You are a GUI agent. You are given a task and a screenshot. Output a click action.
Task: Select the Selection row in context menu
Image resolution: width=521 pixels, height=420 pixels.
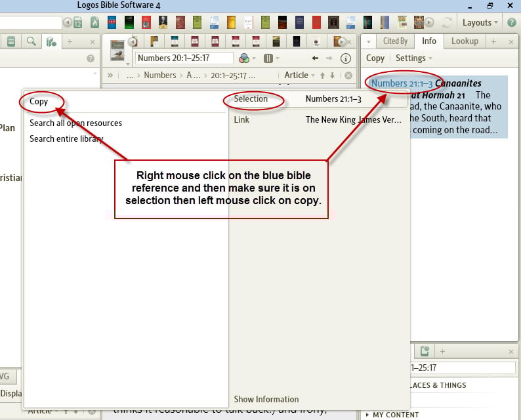point(317,98)
